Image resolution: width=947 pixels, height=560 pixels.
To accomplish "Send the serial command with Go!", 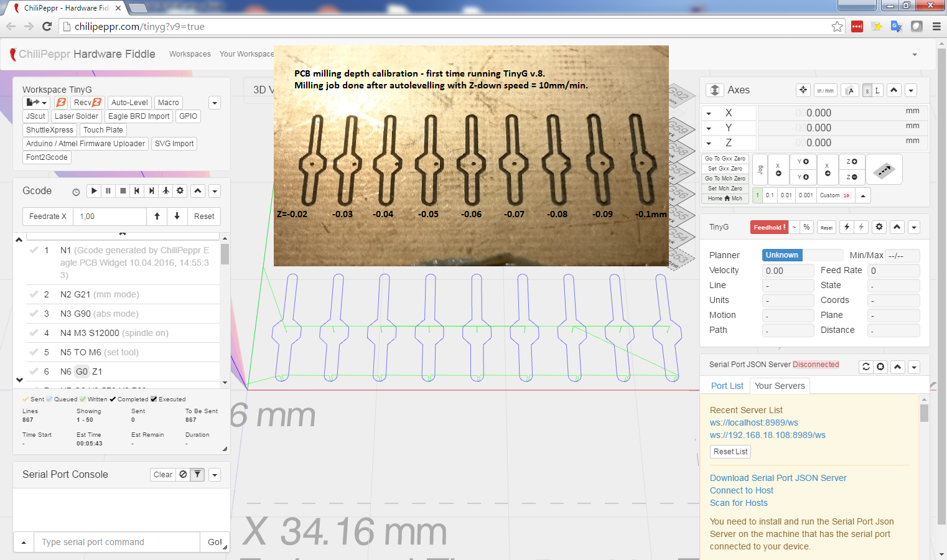I will click(x=215, y=543).
